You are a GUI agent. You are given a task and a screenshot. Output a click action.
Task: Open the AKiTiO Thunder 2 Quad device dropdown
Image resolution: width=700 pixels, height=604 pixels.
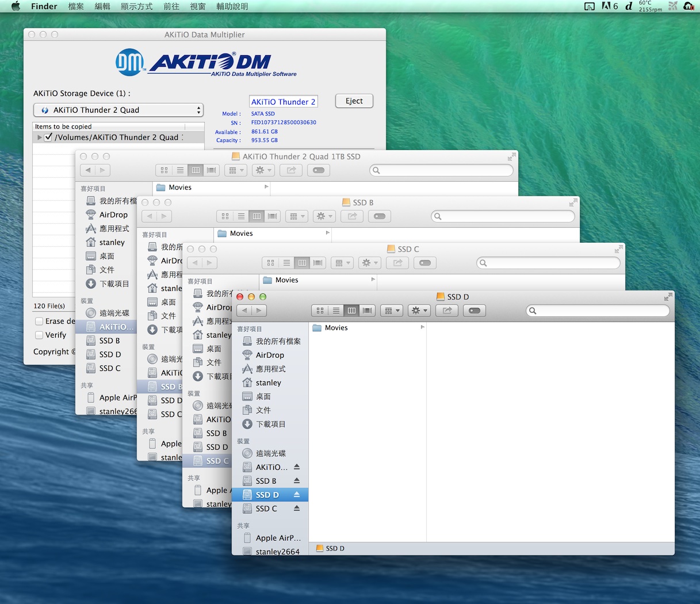[118, 110]
